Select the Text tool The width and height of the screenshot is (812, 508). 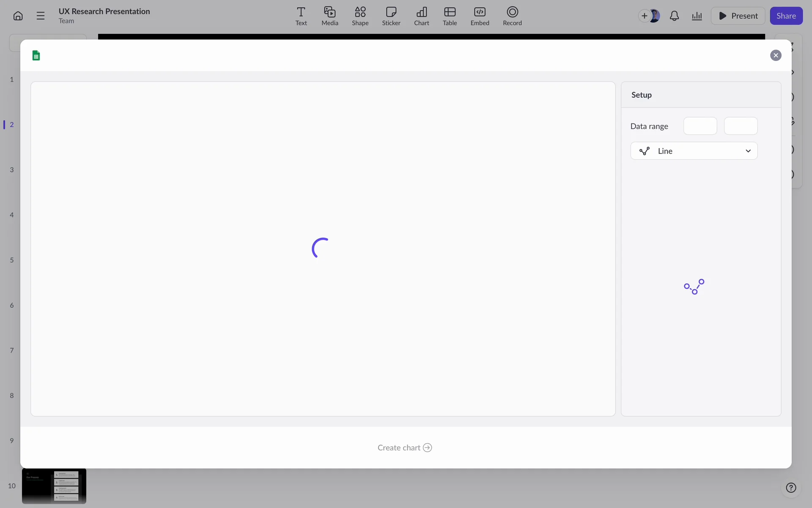(301, 16)
